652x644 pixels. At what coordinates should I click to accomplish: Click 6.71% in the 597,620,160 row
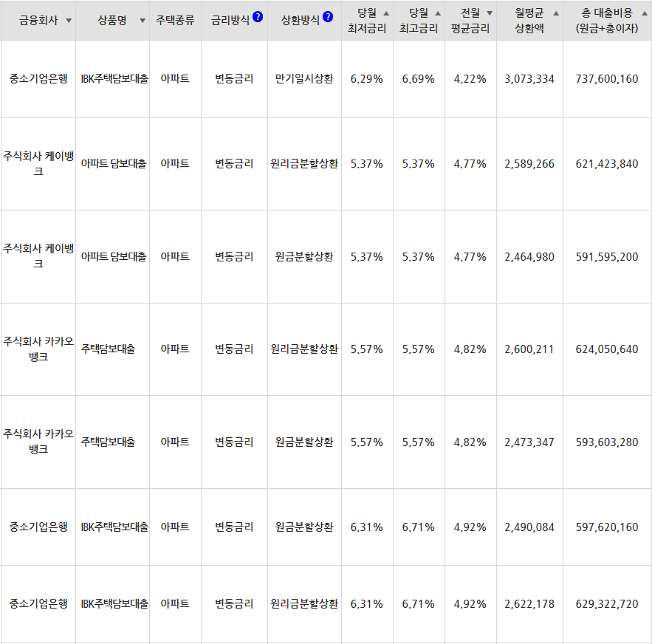click(x=418, y=527)
